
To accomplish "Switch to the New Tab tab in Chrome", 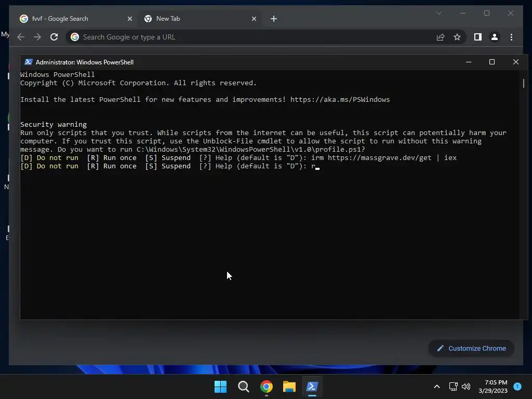I will [199, 19].
